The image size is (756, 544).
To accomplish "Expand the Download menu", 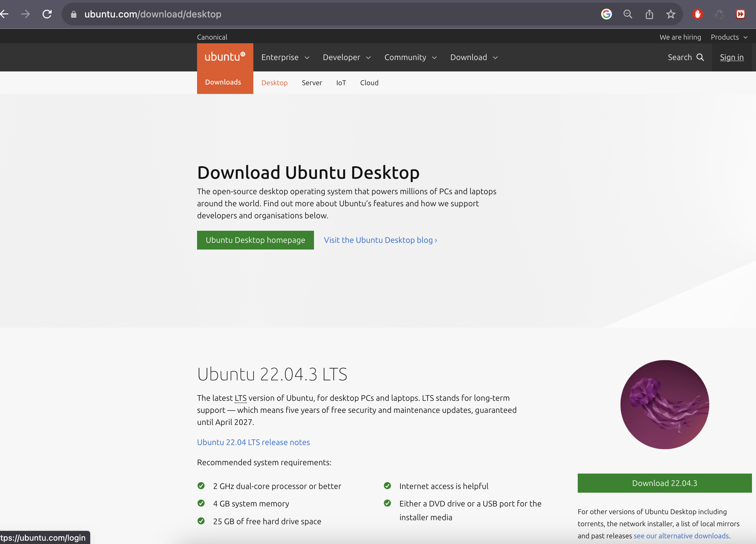I will [x=474, y=57].
